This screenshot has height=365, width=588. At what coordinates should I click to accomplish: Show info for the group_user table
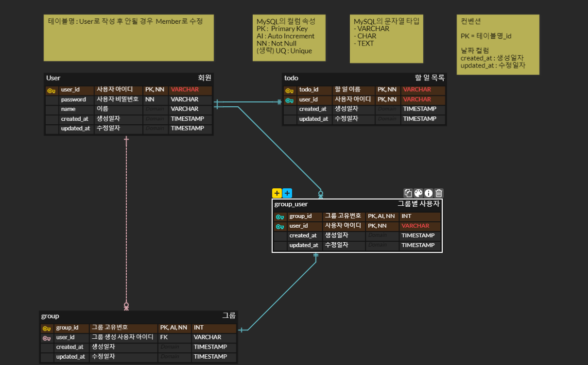429,193
